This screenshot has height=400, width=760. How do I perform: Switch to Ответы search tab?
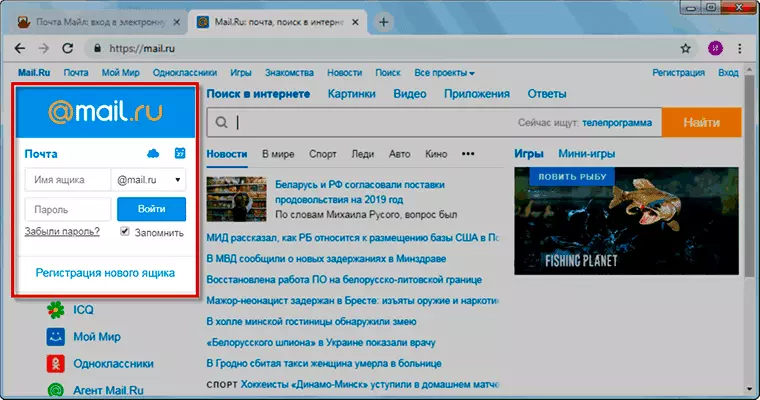[x=547, y=94]
